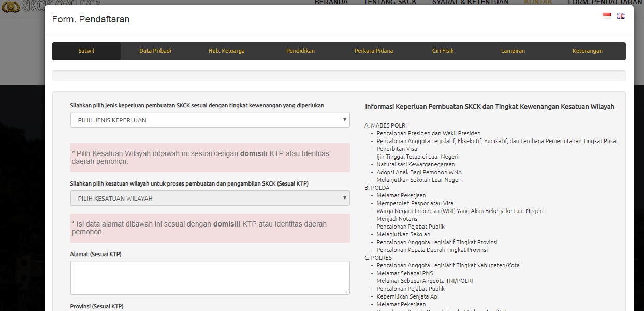Open FORM. PENDAFTARAN navigation item
The image size is (644, 311).
[605, 2]
